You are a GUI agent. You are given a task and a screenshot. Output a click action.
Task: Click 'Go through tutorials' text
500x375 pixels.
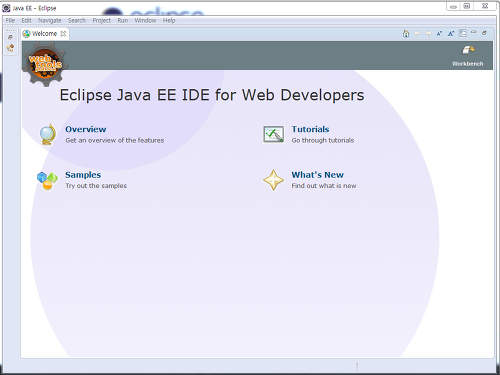pos(323,140)
